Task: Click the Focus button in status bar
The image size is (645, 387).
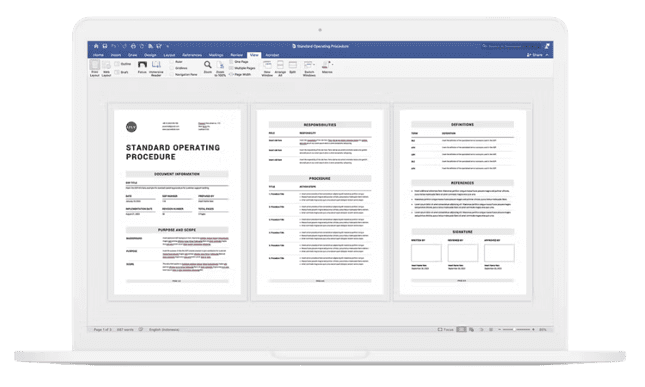Action: point(445,329)
